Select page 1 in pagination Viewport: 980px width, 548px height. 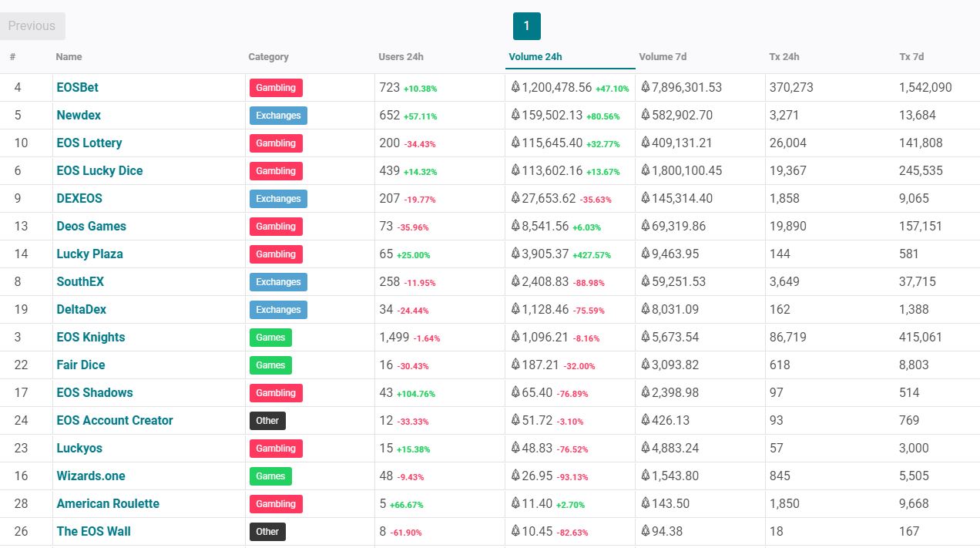(x=527, y=26)
